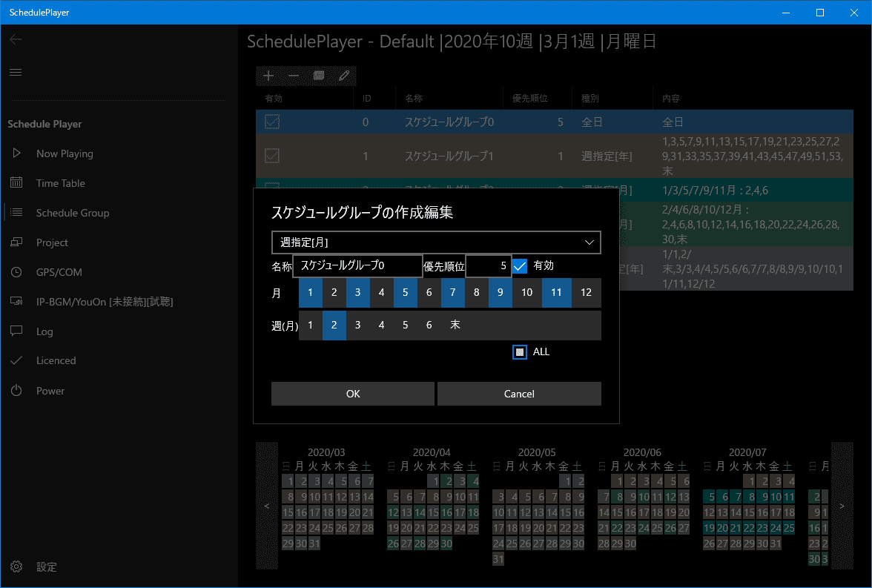The image size is (872, 588).
Task: Remove schedule group with minus icon
Action: click(294, 76)
